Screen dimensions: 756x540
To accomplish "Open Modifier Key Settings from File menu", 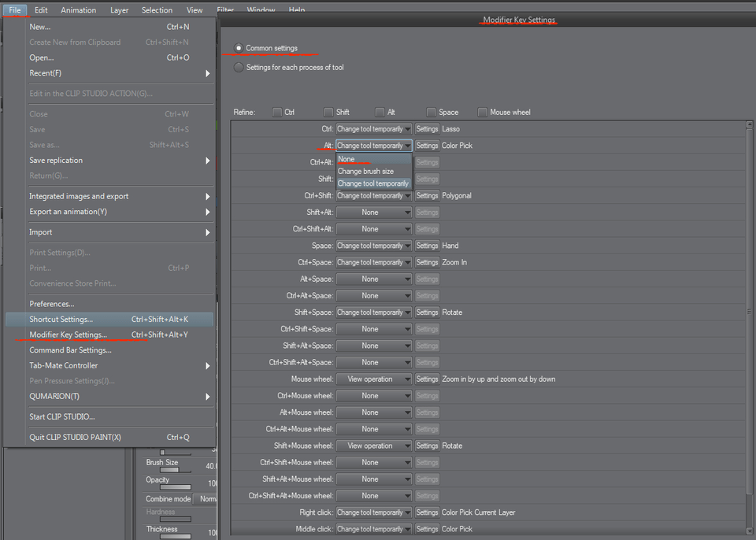I will [x=69, y=335].
